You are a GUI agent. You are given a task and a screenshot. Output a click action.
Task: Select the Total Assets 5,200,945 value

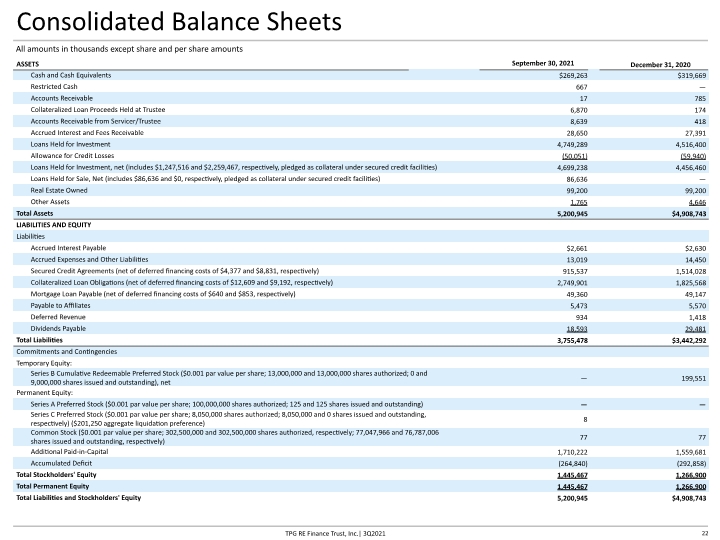(x=572, y=214)
